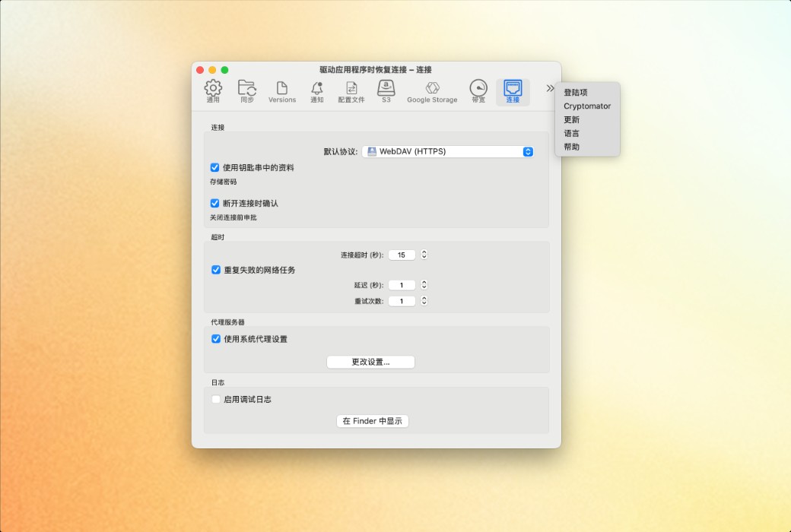Viewport: 791px width, 532px height.
Task: Open the 同步 sync folder icon
Action: (247, 91)
